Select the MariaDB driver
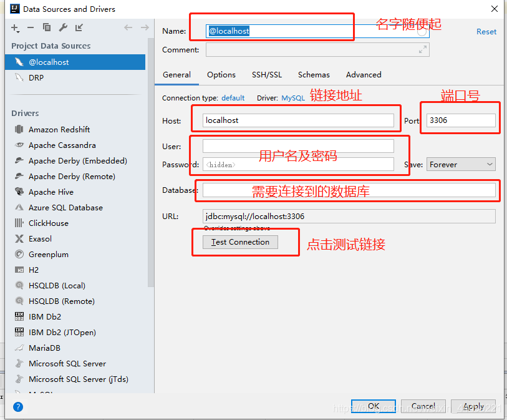 coord(45,348)
